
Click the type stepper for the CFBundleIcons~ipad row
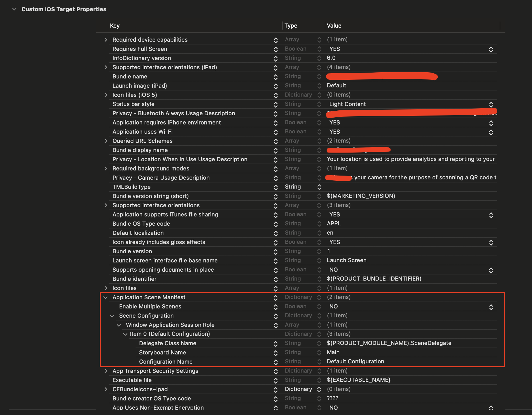(x=319, y=389)
